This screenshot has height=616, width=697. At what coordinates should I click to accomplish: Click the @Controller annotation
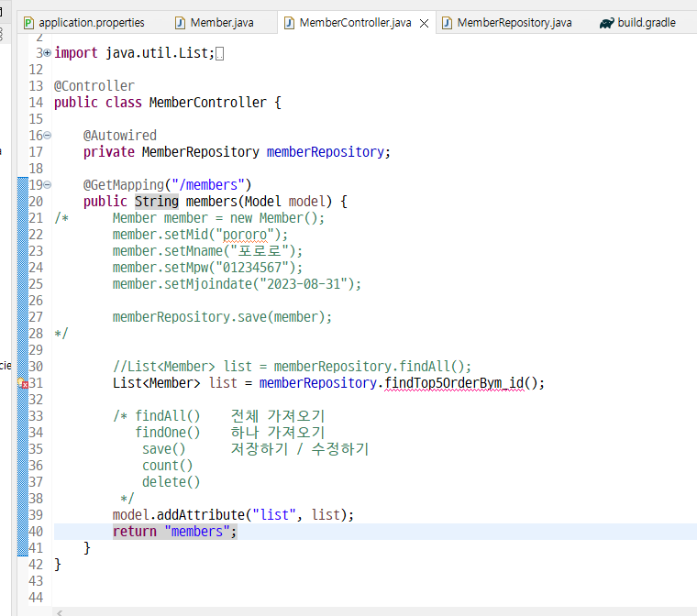click(94, 86)
